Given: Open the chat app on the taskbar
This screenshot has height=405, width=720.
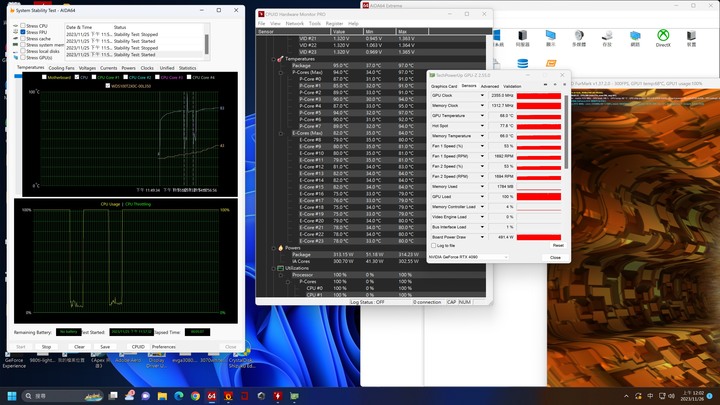Looking at the screenshot, I should point(146,396).
